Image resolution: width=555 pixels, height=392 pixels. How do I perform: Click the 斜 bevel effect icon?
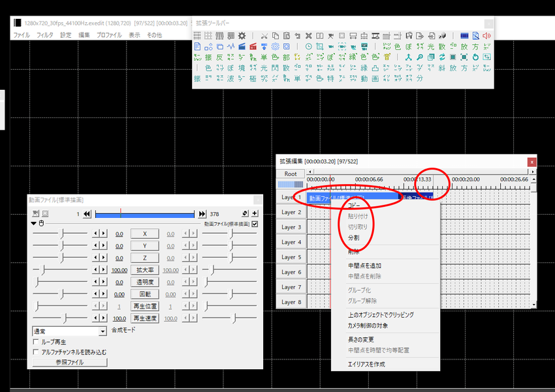(442, 68)
